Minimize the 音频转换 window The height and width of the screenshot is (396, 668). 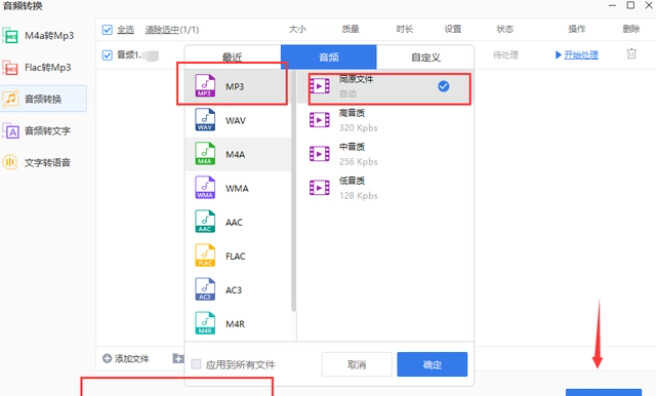612,6
